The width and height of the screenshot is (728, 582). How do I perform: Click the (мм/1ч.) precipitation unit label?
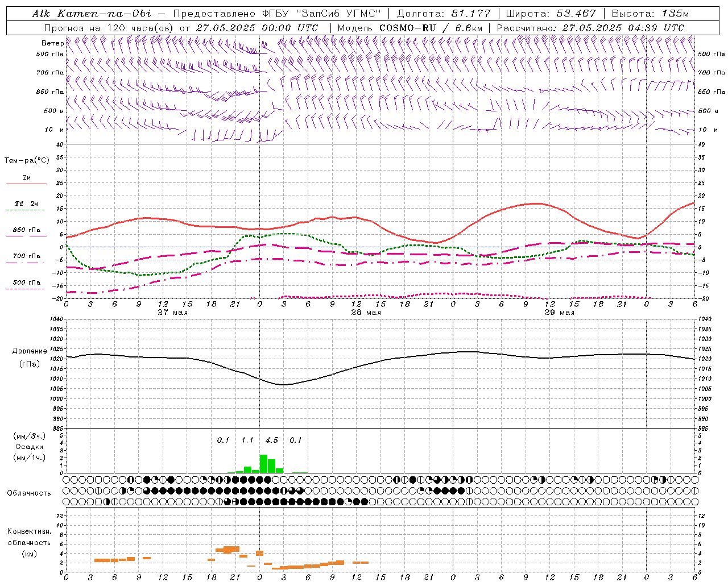coord(29,458)
